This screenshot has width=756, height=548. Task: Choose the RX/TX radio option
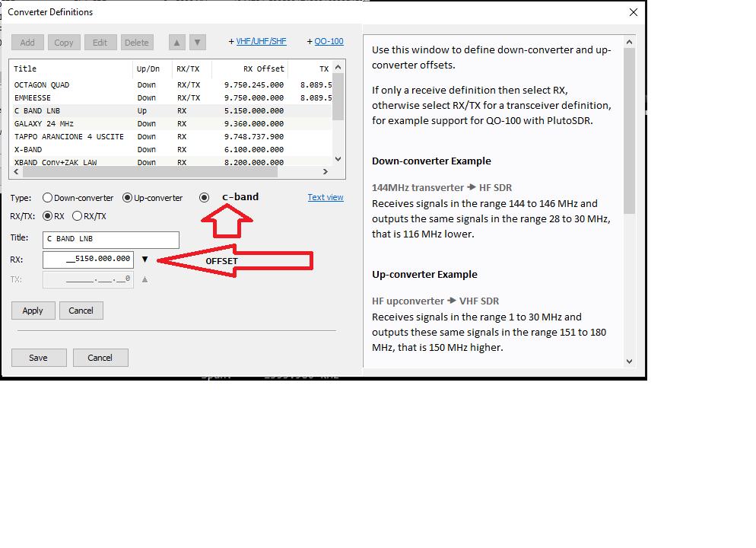point(77,216)
